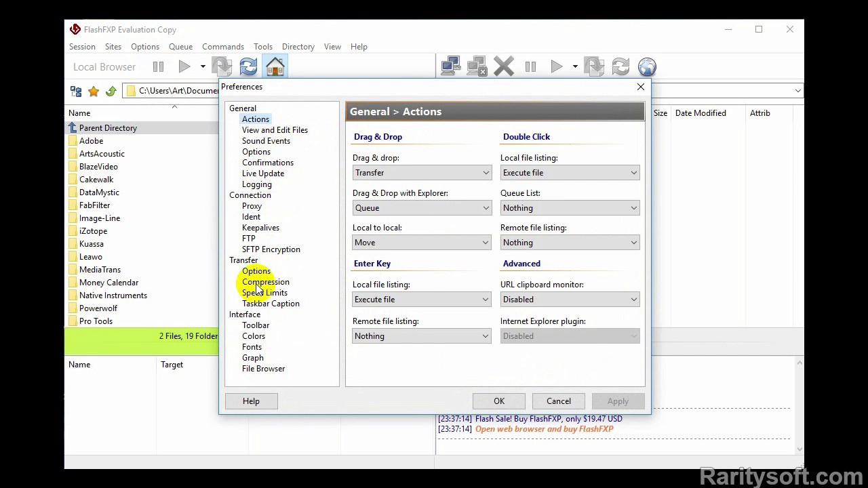Select Live Update tree item
The width and height of the screenshot is (868, 488).
(x=263, y=174)
